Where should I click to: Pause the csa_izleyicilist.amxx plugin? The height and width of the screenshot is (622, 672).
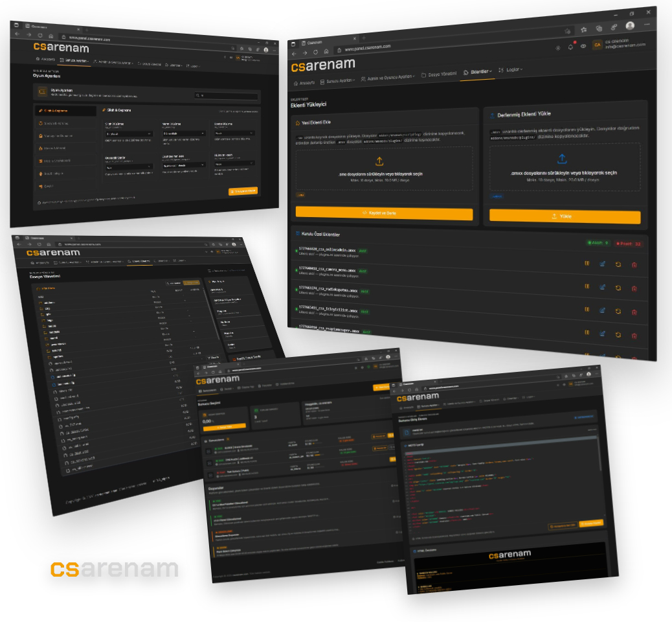pyautogui.click(x=587, y=332)
